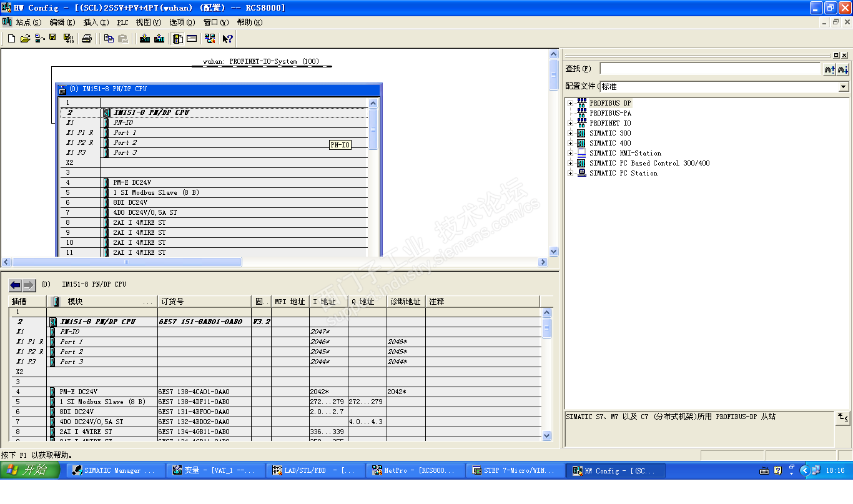Image resolution: width=853 pixels, height=504 pixels.
Task: Click the 模块 column header in detail table
Action: (x=102, y=302)
